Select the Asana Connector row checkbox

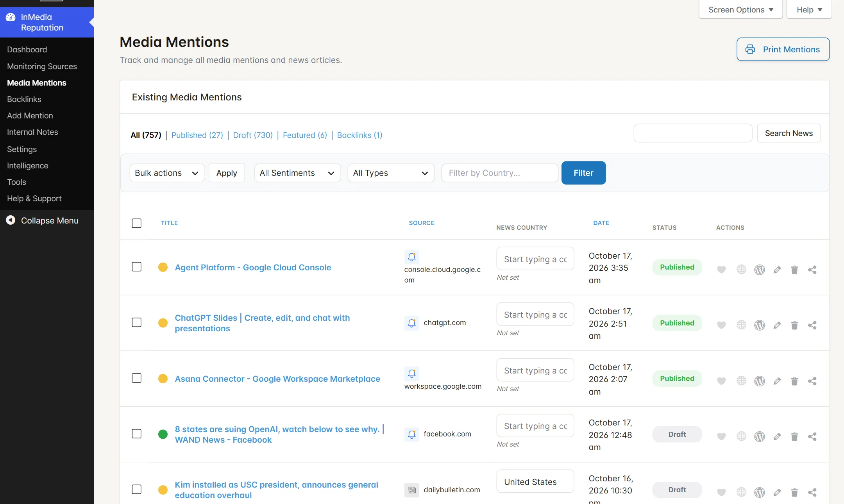click(x=136, y=378)
